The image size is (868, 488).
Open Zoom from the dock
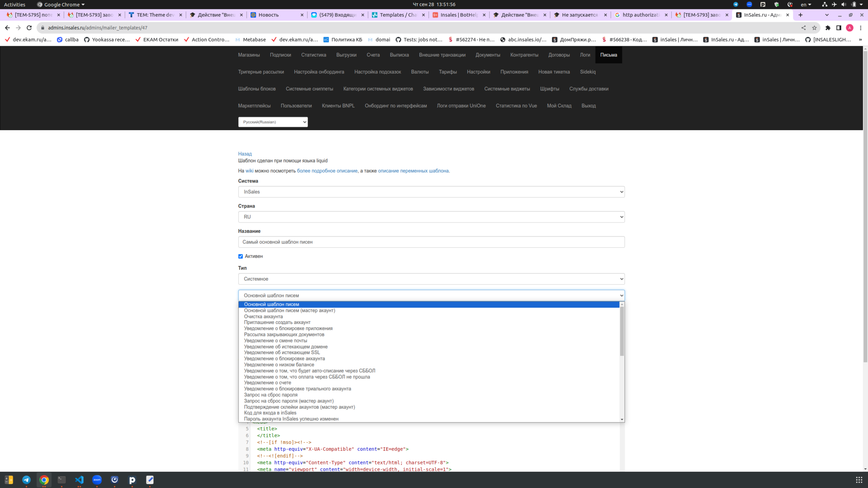tap(97, 480)
